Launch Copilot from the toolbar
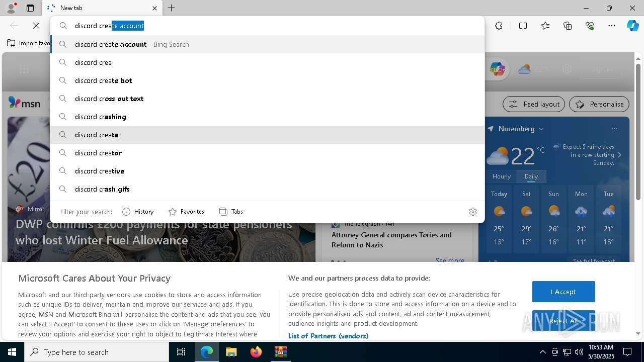The height and width of the screenshot is (362, 644). (x=632, y=26)
